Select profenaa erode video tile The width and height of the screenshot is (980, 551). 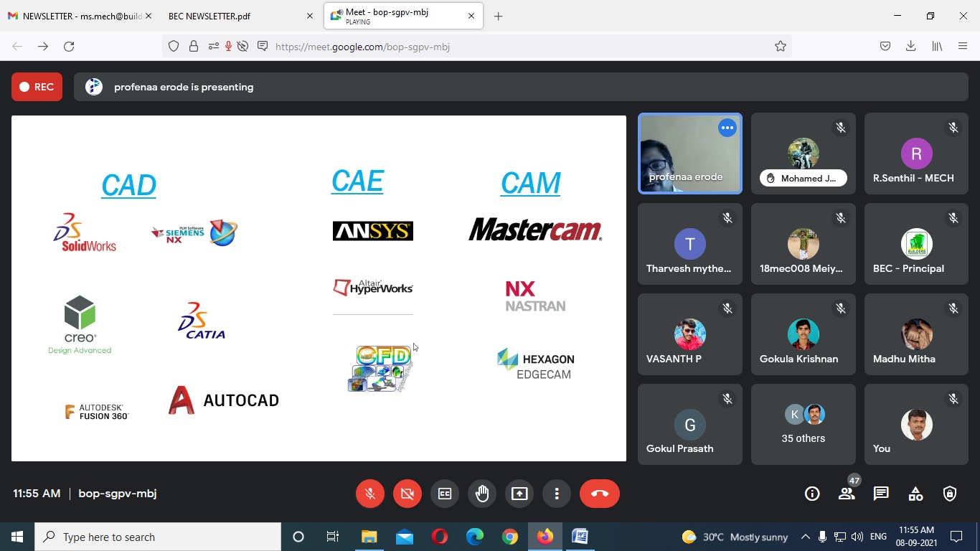[x=690, y=154]
